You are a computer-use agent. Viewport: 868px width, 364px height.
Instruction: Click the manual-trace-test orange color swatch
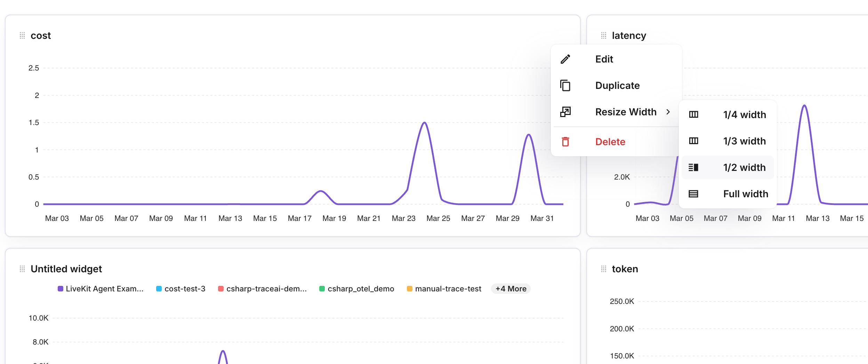pyautogui.click(x=410, y=289)
